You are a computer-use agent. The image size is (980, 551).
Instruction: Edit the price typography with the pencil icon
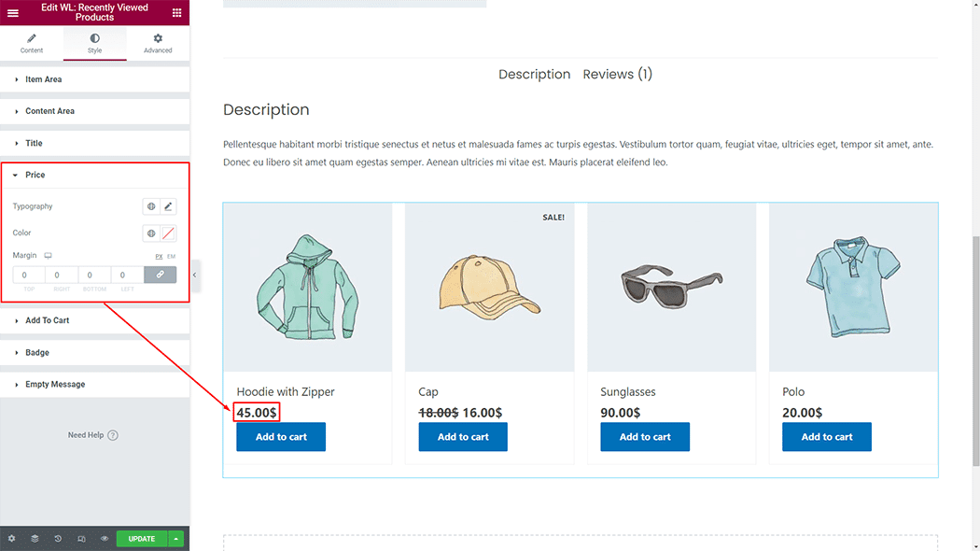169,206
